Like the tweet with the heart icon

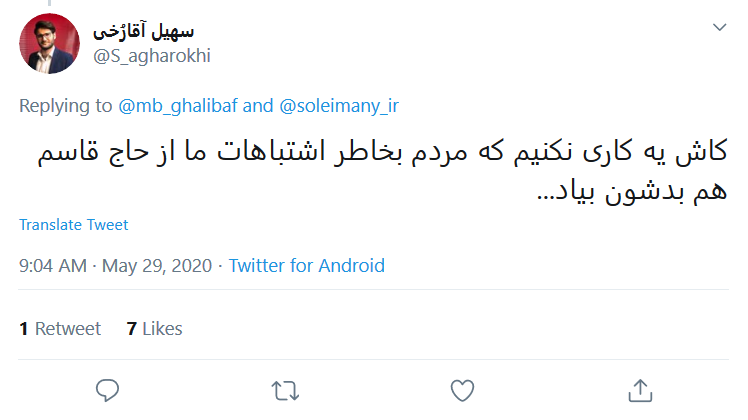[x=461, y=389]
